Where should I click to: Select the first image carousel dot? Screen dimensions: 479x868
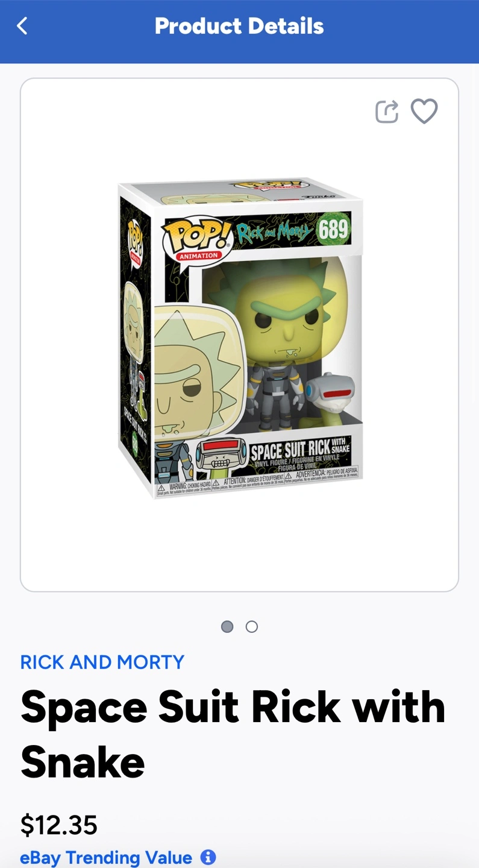227,627
